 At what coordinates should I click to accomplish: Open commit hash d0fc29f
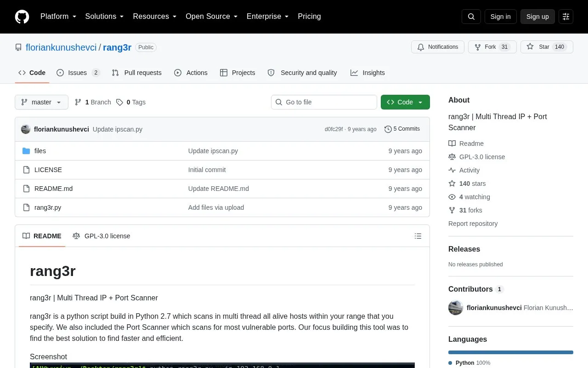(x=334, y=129)
